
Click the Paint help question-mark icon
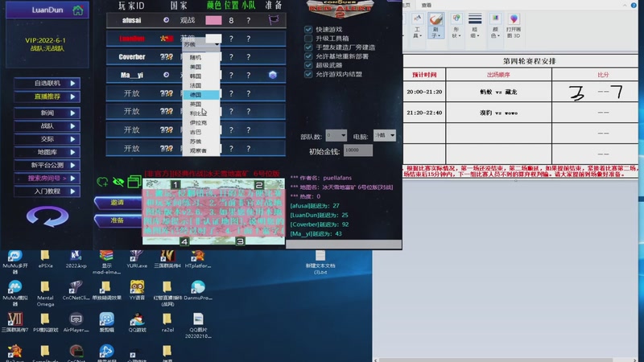click(634, 5)
